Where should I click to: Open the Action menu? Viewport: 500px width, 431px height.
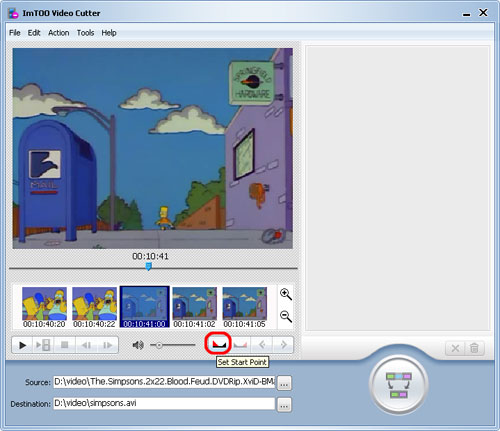[59, 33]
